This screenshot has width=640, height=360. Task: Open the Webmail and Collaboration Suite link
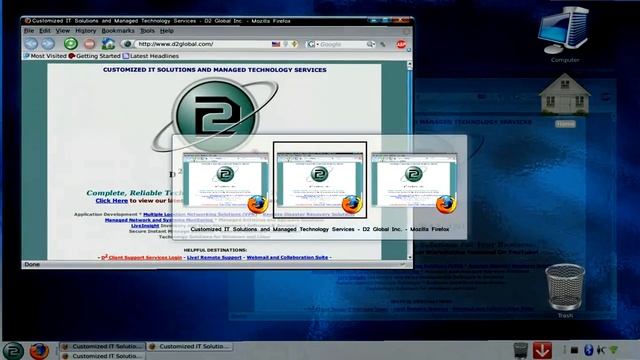coord(287,257)
